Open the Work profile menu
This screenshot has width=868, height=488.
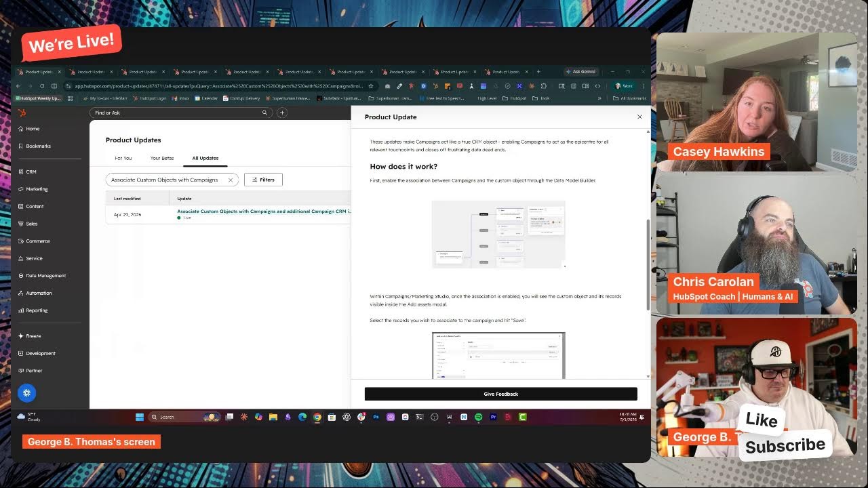(x=623, y=86)
